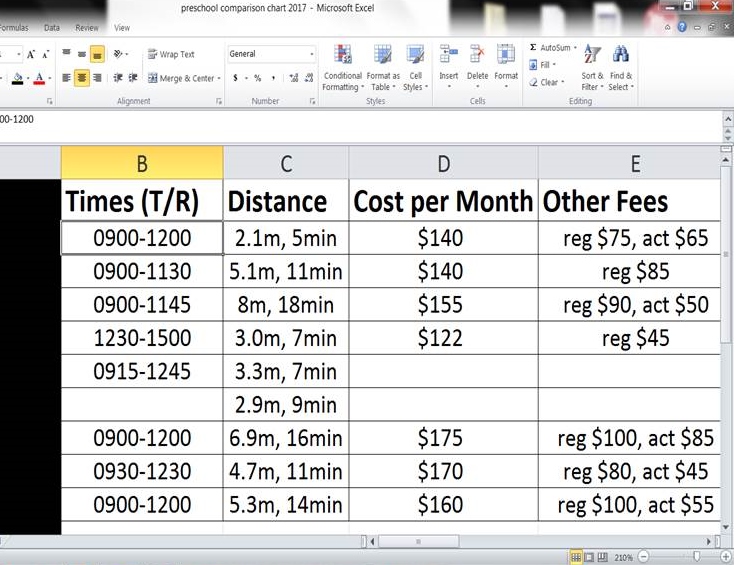738x565 pixels.
Task: Open the Fill Color dropdown arrow
Action: pos(28,78)
